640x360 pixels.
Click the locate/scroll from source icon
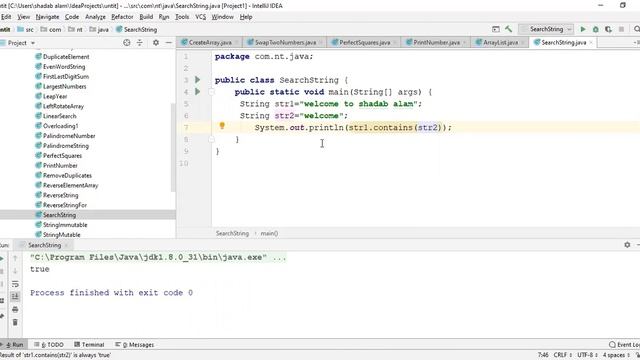(127, 42)
